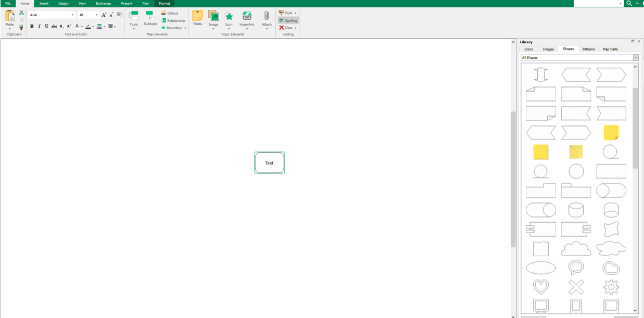Open the Image insert dropdown
644x318 pixels.
[213, 29]
